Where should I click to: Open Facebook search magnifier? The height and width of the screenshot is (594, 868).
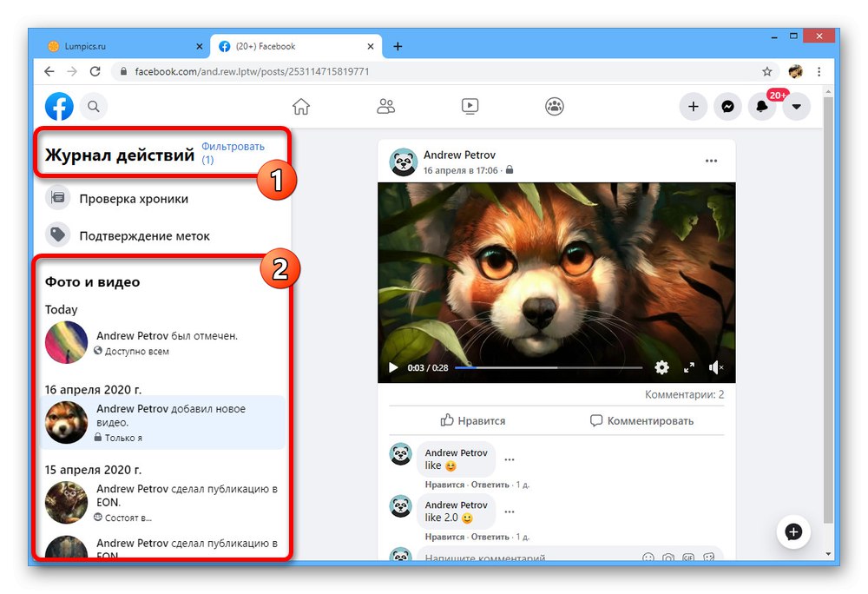[94, 106]
